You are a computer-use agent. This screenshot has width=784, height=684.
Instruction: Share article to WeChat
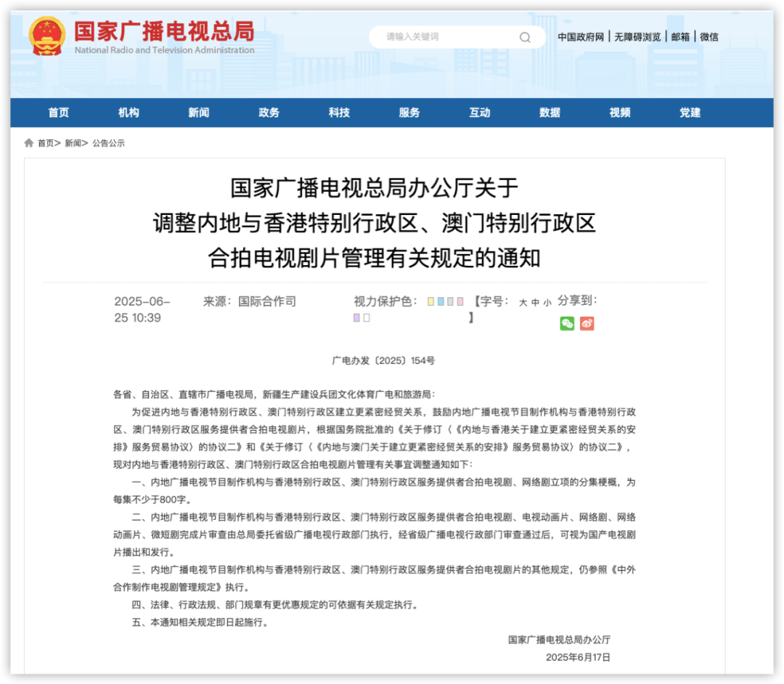click(567, 324)
